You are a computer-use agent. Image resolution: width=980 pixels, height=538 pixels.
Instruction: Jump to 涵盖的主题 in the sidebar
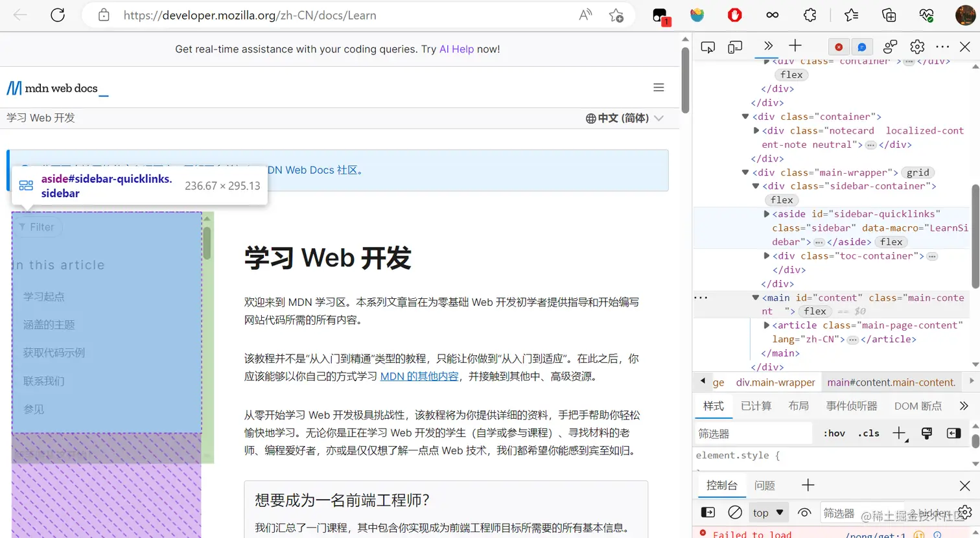[49, 325]
